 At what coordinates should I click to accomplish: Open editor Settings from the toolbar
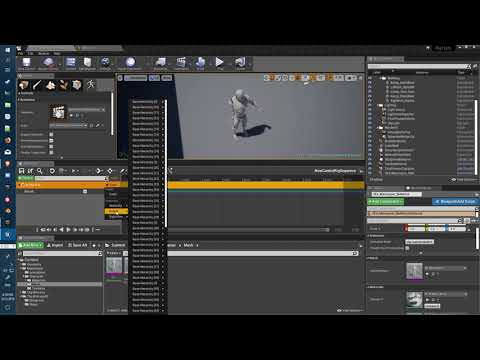105,63
